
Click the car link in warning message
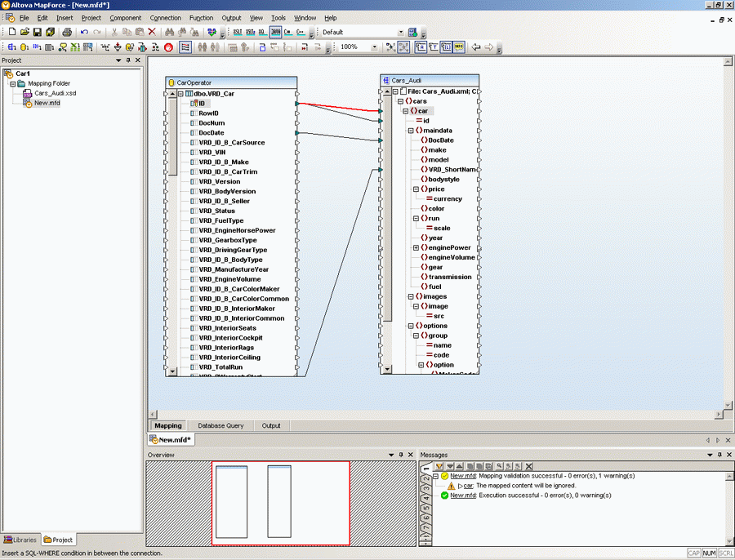pyautogui.click(x=468, y=486)
